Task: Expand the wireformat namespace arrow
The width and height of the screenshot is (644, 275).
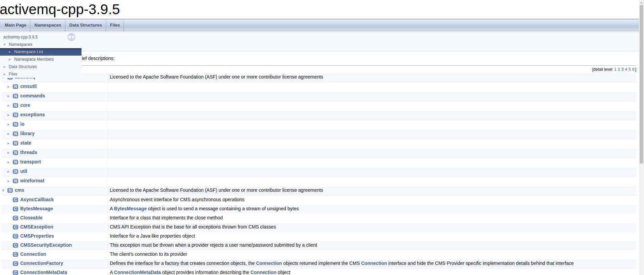Action: coord(8,181)
